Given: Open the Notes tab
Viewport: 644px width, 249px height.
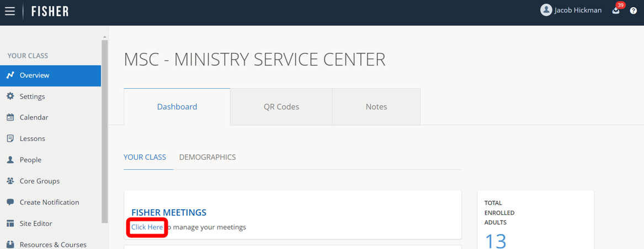Looking at the screenshot, I should tap(376, 107).
